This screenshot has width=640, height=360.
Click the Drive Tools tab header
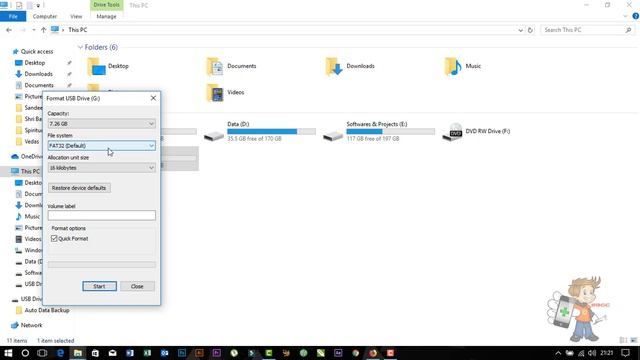107,5
